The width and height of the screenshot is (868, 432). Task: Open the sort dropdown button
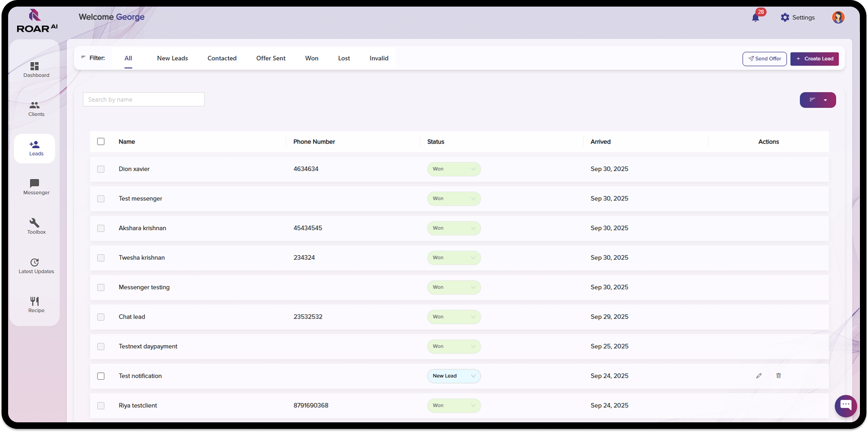click(817, 100)
